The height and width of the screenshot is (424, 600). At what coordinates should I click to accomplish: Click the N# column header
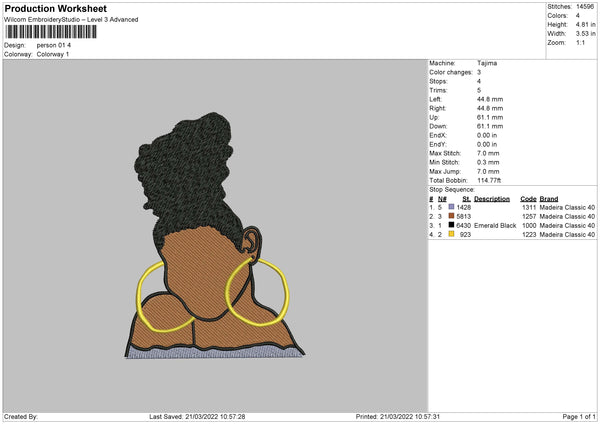pyautogui.click(x=442, y=199)
